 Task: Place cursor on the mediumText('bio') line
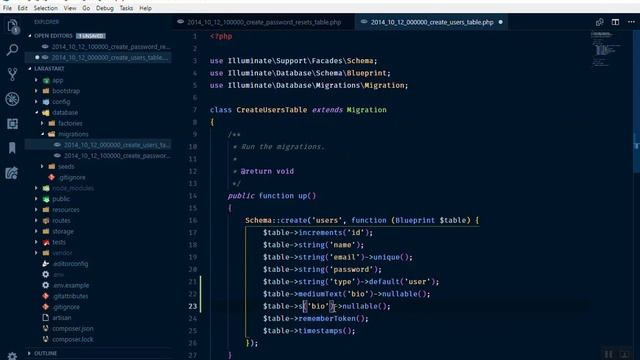click(x=347, y=294)
